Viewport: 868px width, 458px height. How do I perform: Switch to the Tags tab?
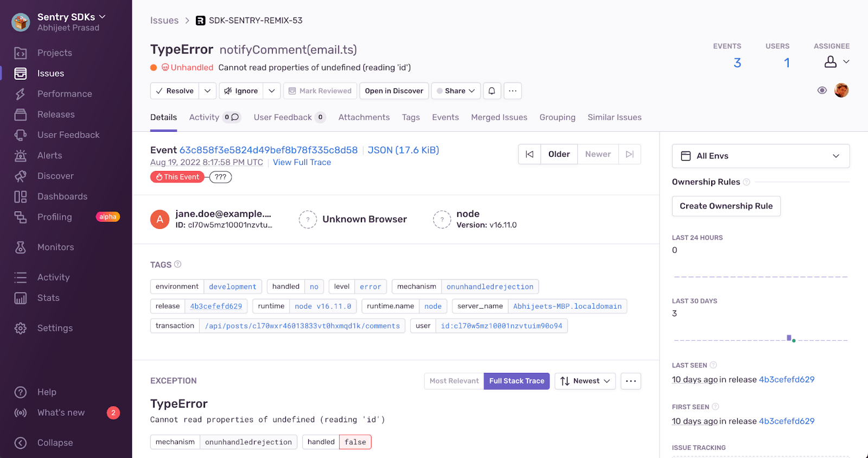(411, 117)
